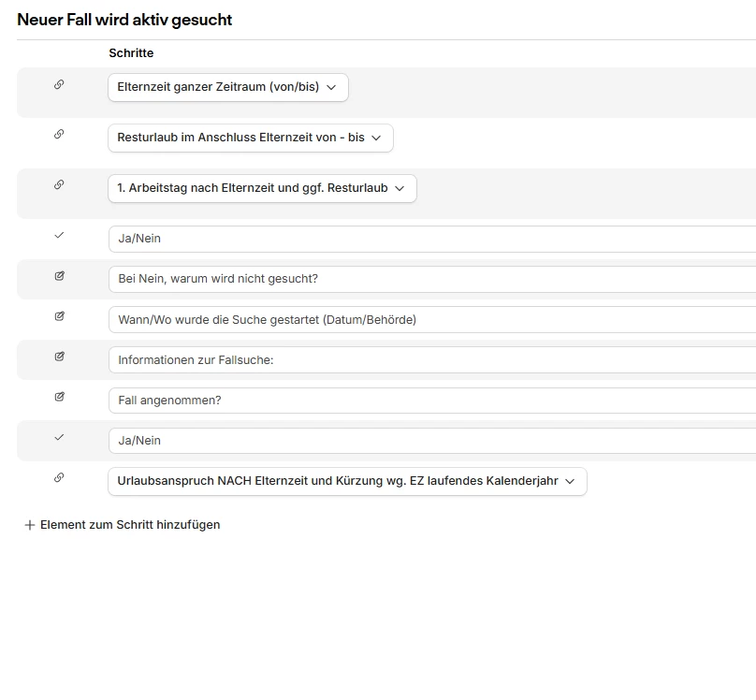Click edit icon beside 'Bei Nein, warum' field
Image resolution: width=756 pixels, height=700 pixels.
(x=59, y=276)
